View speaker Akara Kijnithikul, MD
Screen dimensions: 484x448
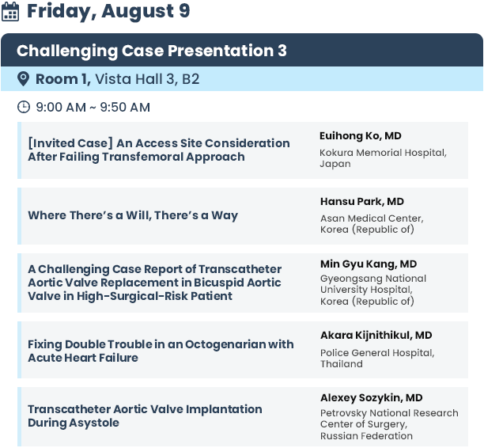point(376,336)
